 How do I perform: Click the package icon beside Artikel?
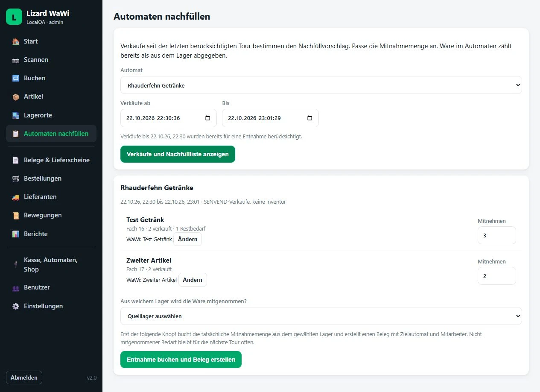pos(16,97)
